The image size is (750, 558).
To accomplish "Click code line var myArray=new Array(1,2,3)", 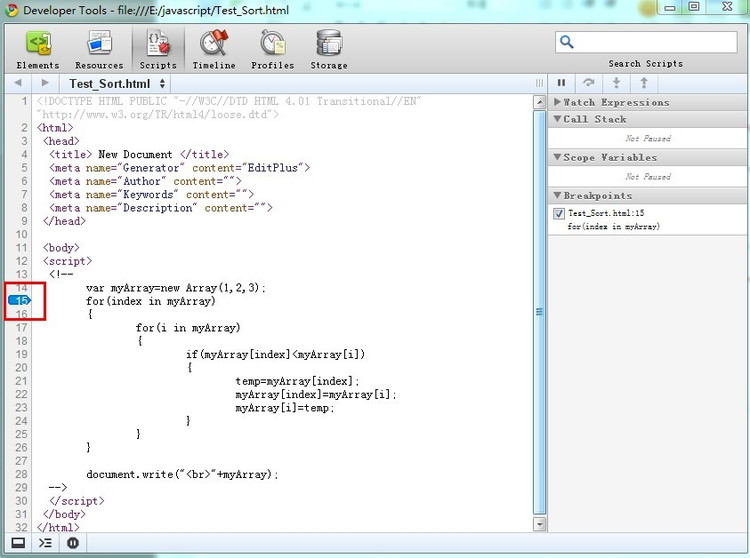I will point(175,287).
